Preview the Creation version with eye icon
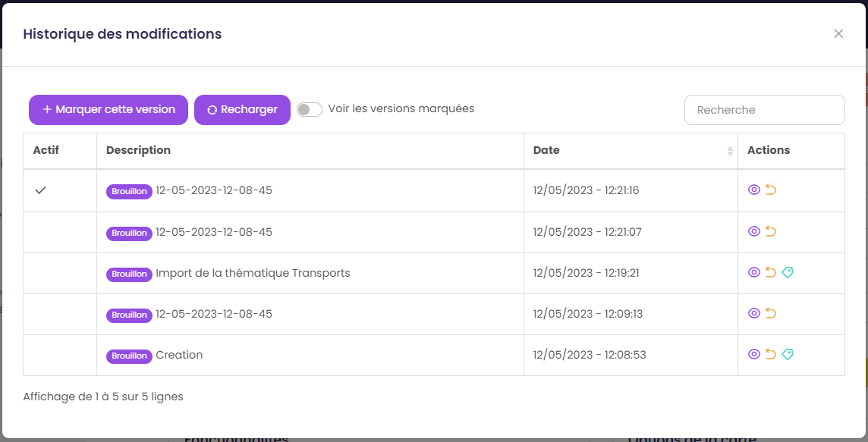The width and height of the screenshot is (868, 442). pyautogui.click(x=753, y=354)
